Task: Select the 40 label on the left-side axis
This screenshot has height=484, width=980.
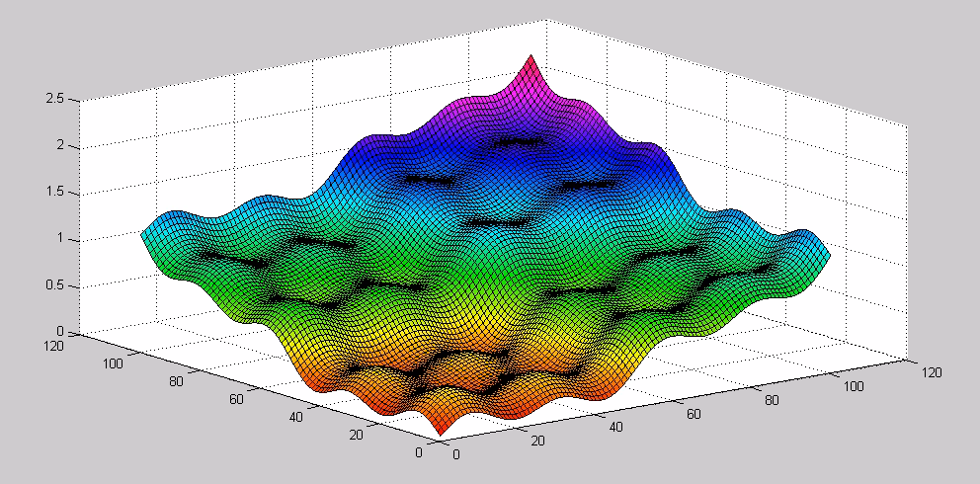Action: 297,417
